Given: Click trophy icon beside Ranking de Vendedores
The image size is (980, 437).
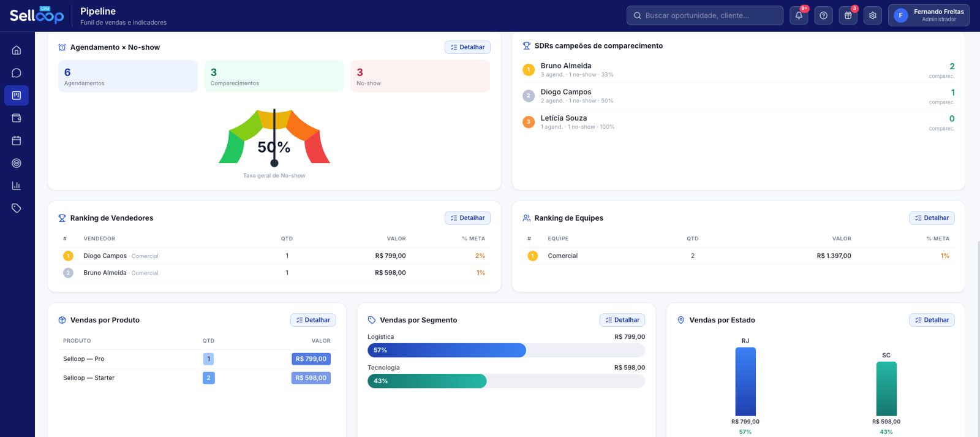Looking at the screenshot, I should (x=62, y=218).
